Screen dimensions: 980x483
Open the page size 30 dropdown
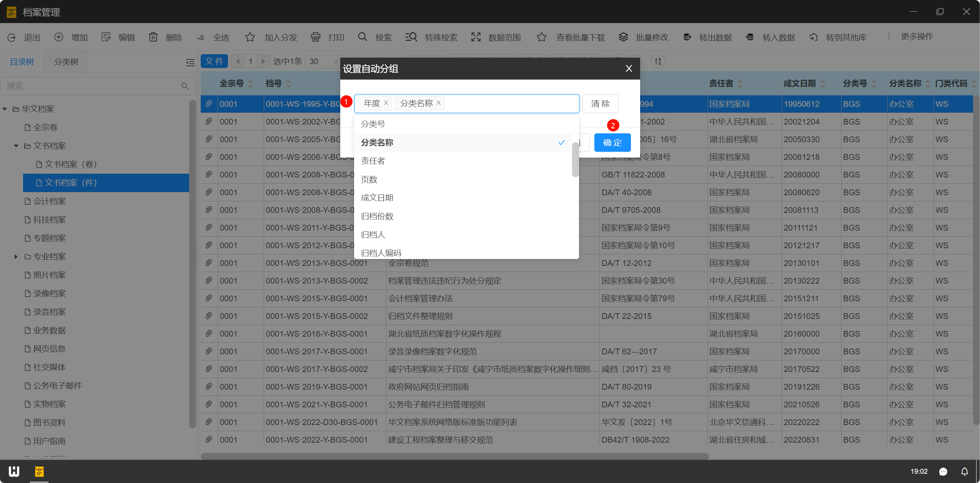pyautogui.click(x=323, y=61)
